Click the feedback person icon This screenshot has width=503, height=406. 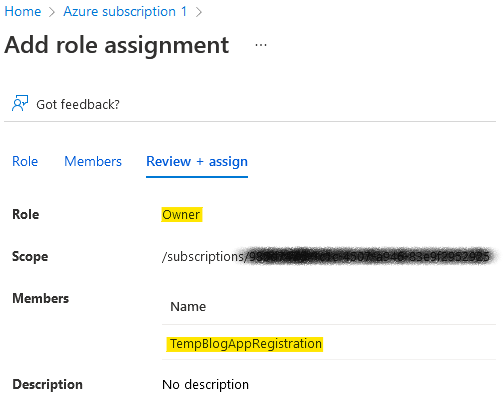pos(20,103)
